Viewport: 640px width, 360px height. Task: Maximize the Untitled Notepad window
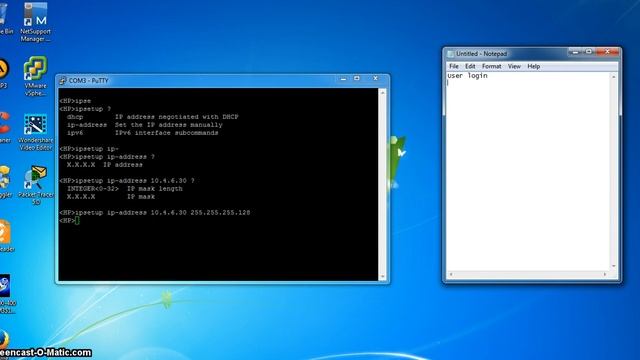coord(589,52)
